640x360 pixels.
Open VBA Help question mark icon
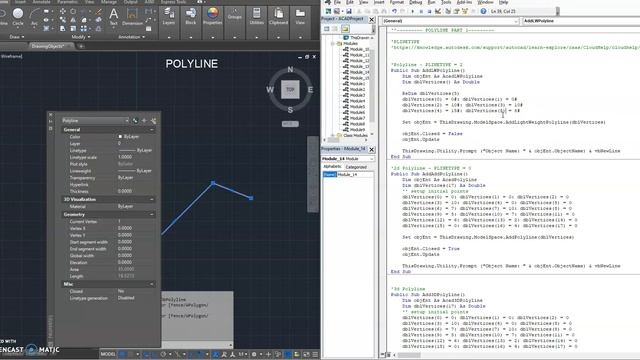[483, 11]
